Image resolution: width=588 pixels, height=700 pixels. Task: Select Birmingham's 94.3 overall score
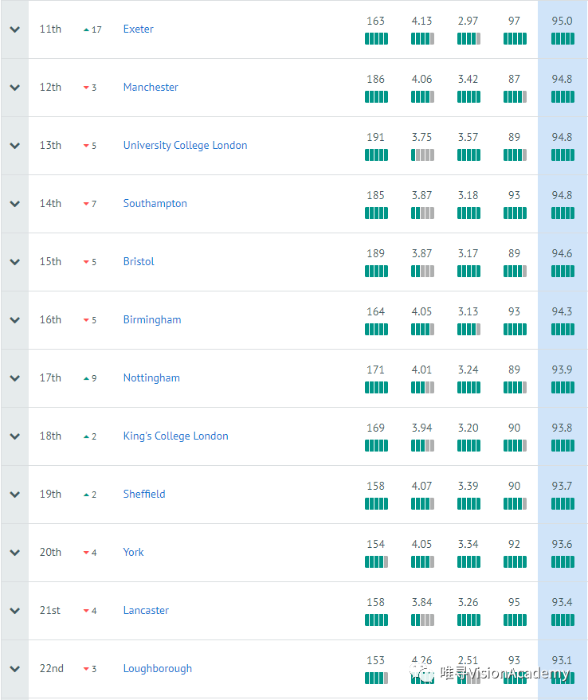(x=562, y=311)
